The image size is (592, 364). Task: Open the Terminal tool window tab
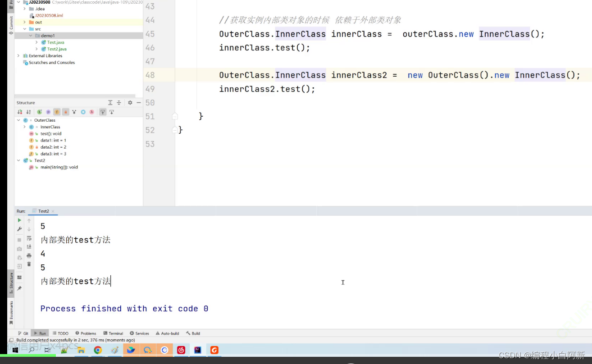coord(113,333)
